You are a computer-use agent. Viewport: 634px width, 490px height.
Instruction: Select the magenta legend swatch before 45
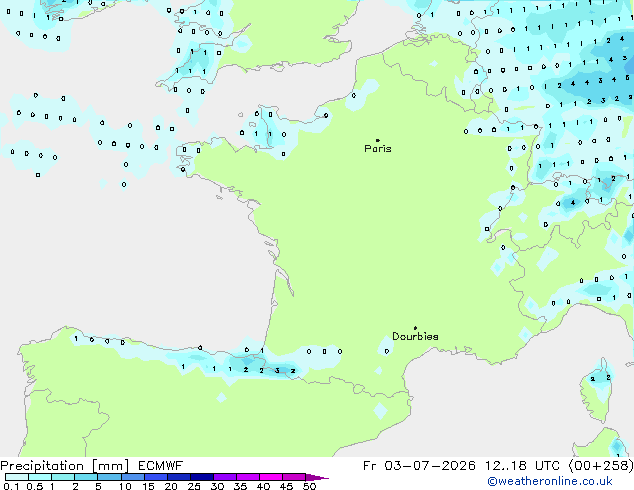[271, 477]
